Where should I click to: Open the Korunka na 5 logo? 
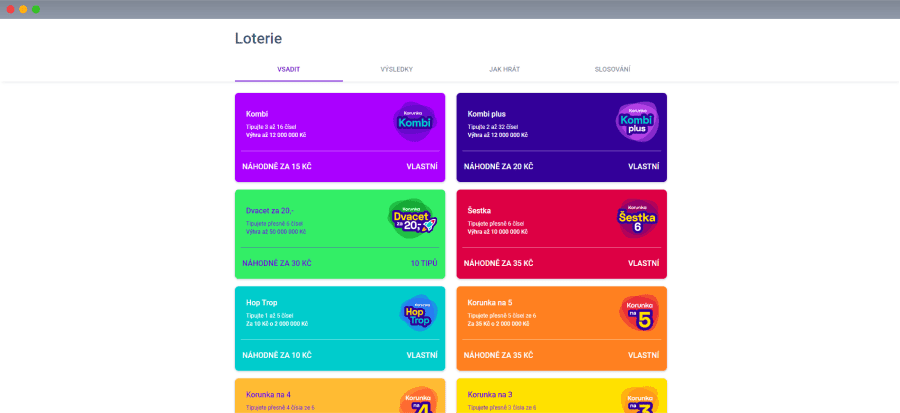pyautogui.click(x=639, y=314)
